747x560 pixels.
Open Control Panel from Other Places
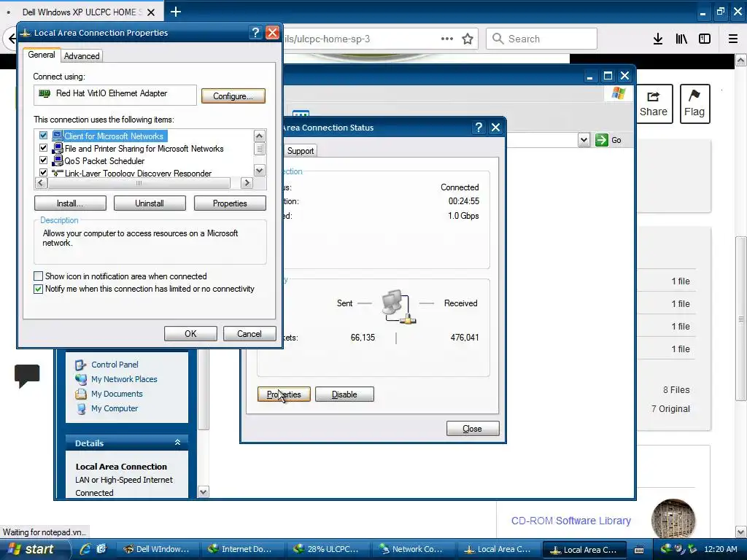click(115, 365)
